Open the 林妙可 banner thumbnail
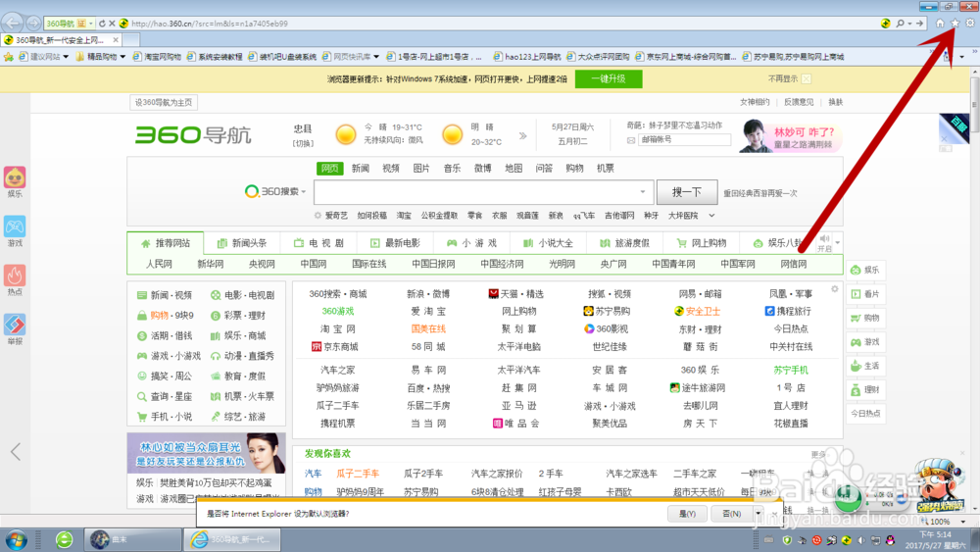980x552 pixels. coord(790,135)
